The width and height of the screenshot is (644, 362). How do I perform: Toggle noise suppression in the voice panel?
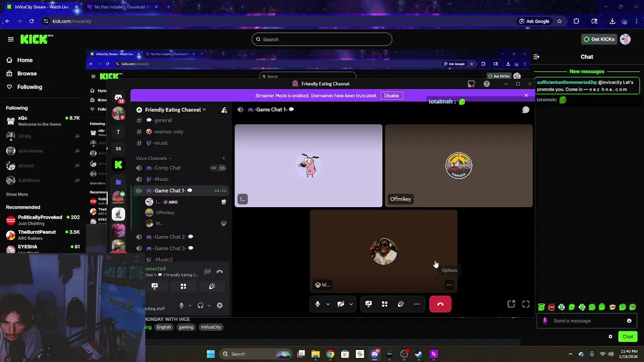coord(207,271)
